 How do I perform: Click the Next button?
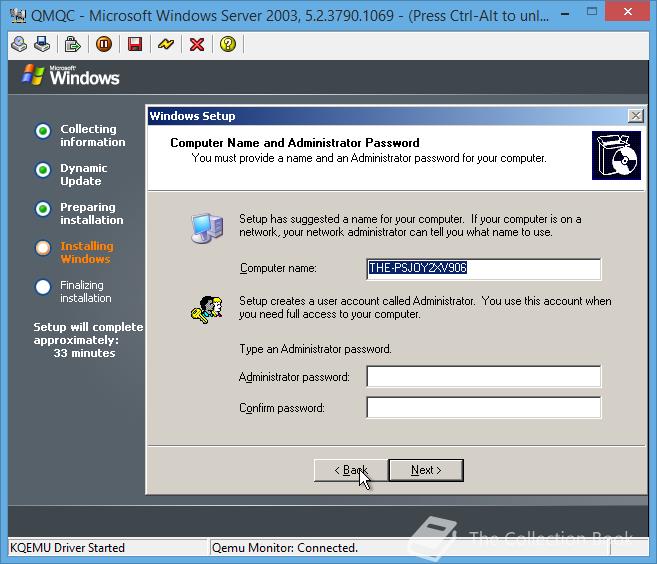click(x=426, y=470)
